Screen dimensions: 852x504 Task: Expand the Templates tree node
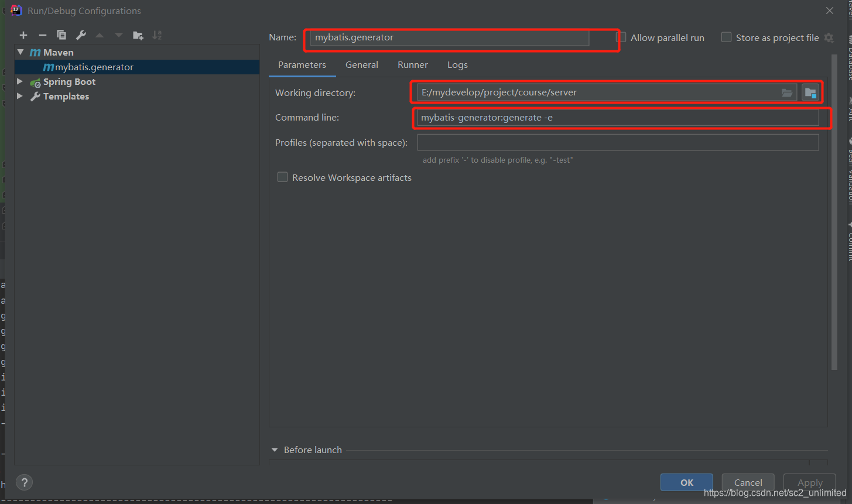click(x=20, y=96)
